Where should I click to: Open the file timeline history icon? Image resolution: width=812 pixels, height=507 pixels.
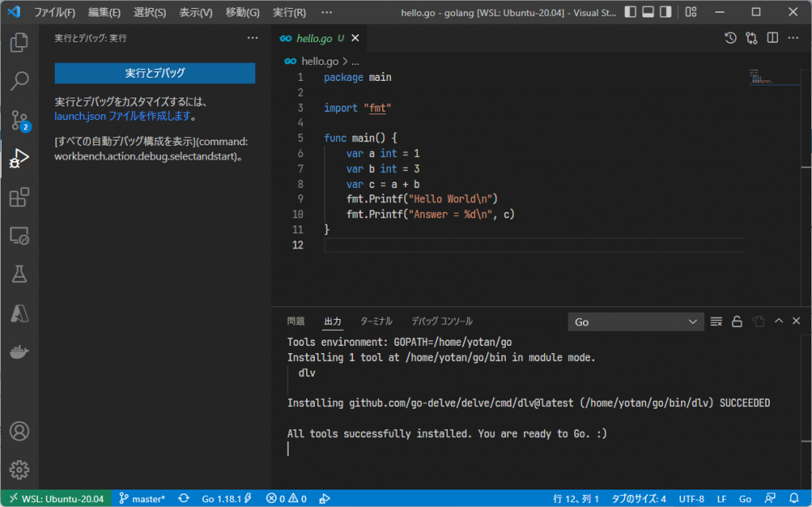730,38
